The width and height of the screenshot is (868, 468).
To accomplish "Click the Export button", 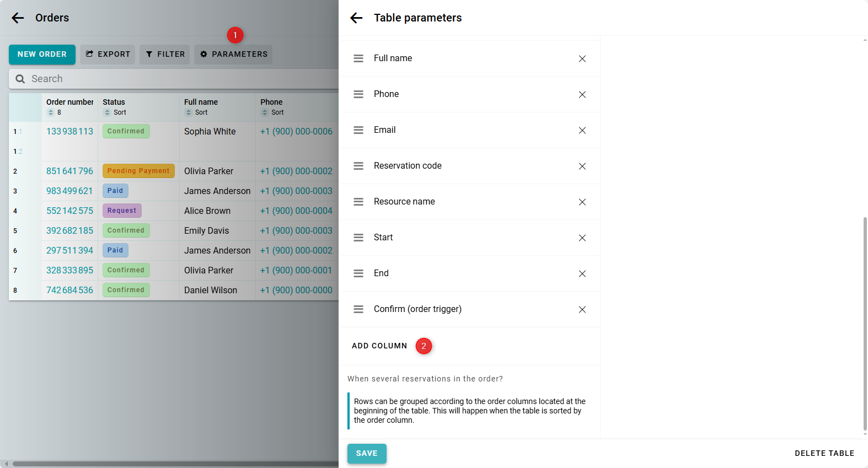I will coord(108,55).
